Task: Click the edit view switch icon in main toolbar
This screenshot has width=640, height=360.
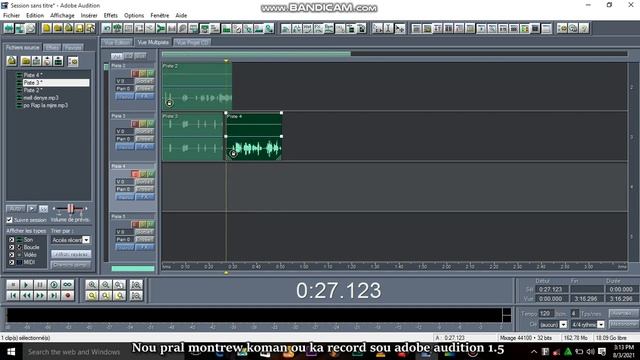Action: coord(9,28)
